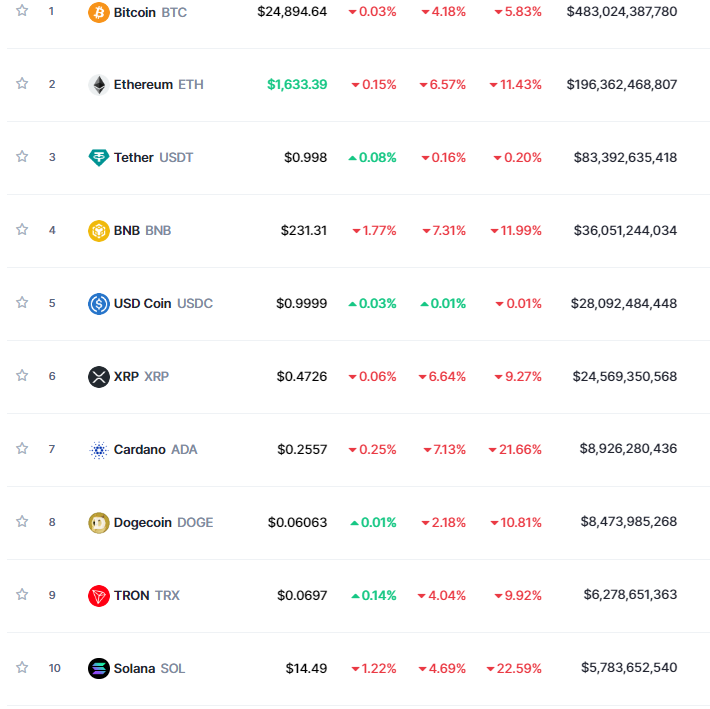Favorite Solana with the star icon
710x709 pixels.
pos(22,667)
